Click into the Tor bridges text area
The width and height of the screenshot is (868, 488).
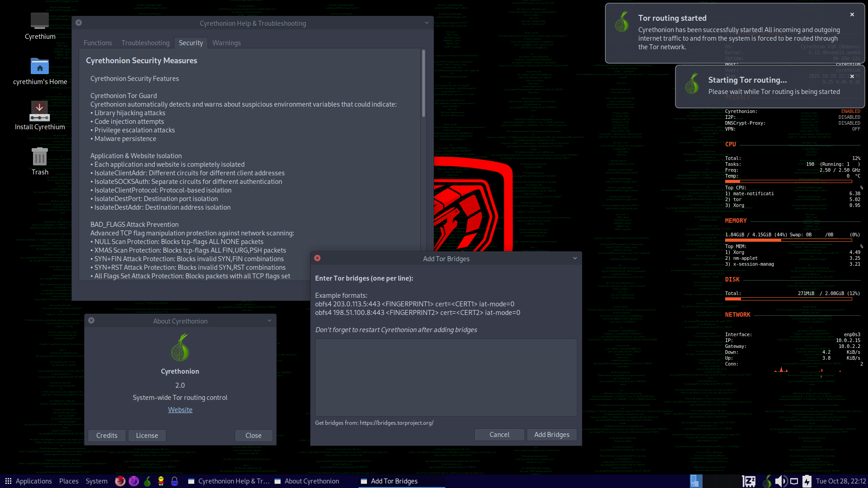pos(446,377)
